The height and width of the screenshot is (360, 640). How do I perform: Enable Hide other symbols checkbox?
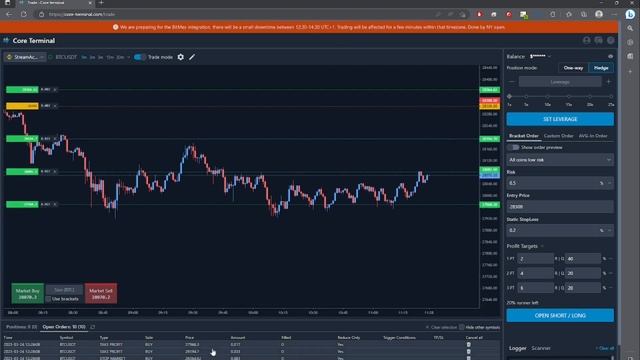[x=462, y=327]
